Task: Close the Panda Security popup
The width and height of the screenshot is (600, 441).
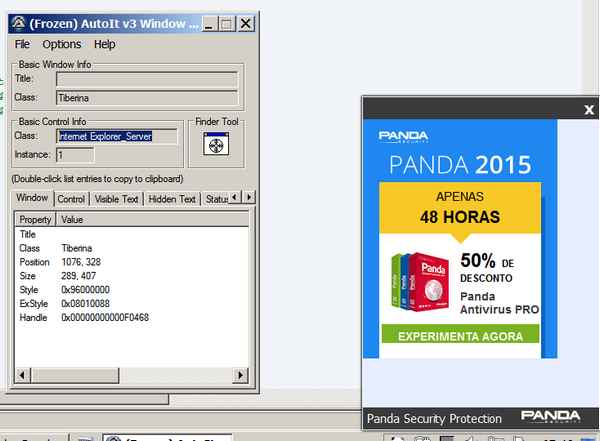Action: pyautogui.click(x=589, y=110)
